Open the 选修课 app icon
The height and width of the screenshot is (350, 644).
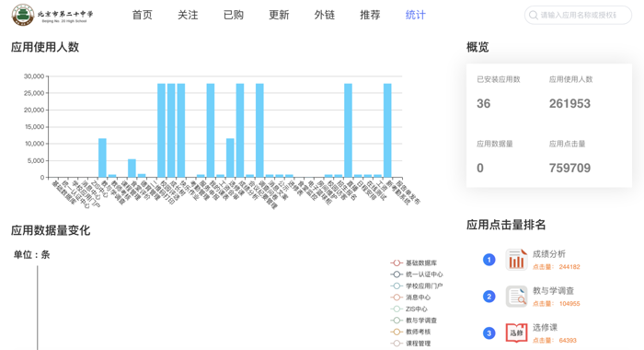(x=516, y=332)
